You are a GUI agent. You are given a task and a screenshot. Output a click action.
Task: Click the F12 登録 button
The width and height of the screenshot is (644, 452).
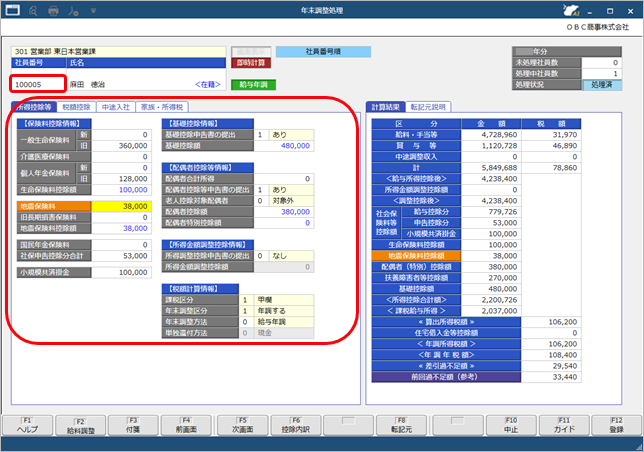tap(616, 425)
